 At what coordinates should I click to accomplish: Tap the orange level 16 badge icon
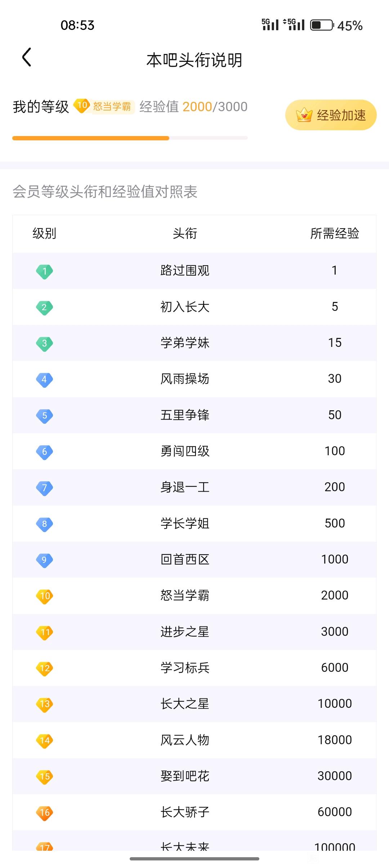[x=44, y=813]
